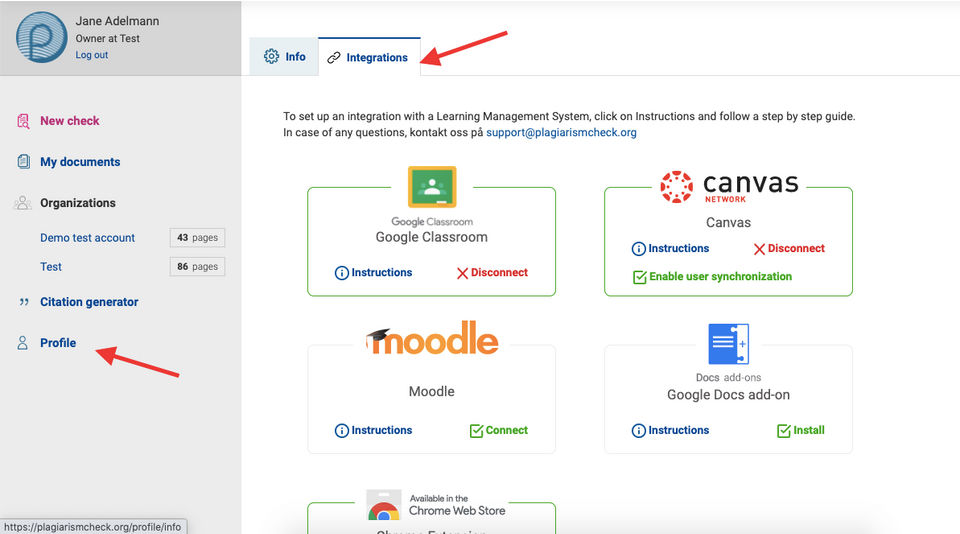Screen dimensions: 960x534
Task: Click the support@plagiarismcheck.org email link
Action: click(561, 132)
